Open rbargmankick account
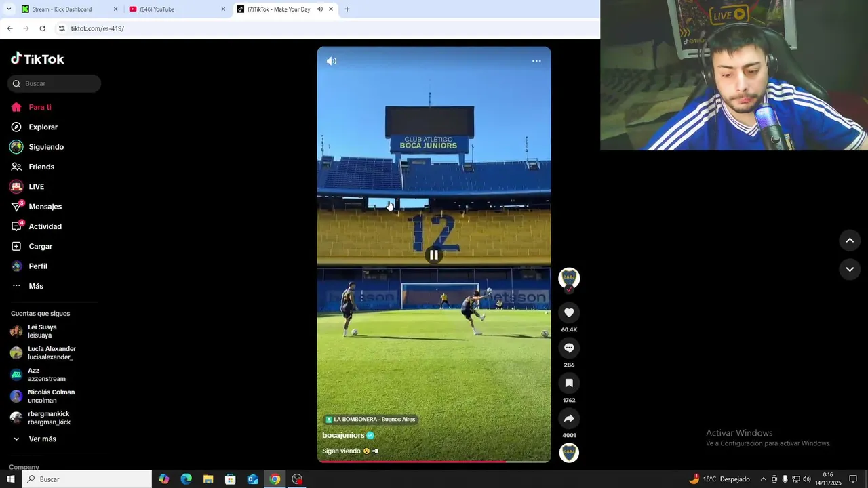868x488 pixels. click(x=41, y=418)
